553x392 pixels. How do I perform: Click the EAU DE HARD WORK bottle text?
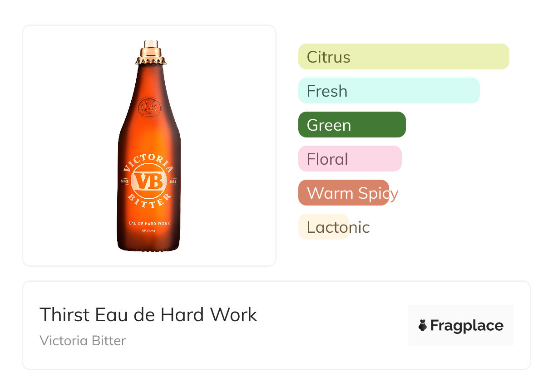click(x=149, y=223)
